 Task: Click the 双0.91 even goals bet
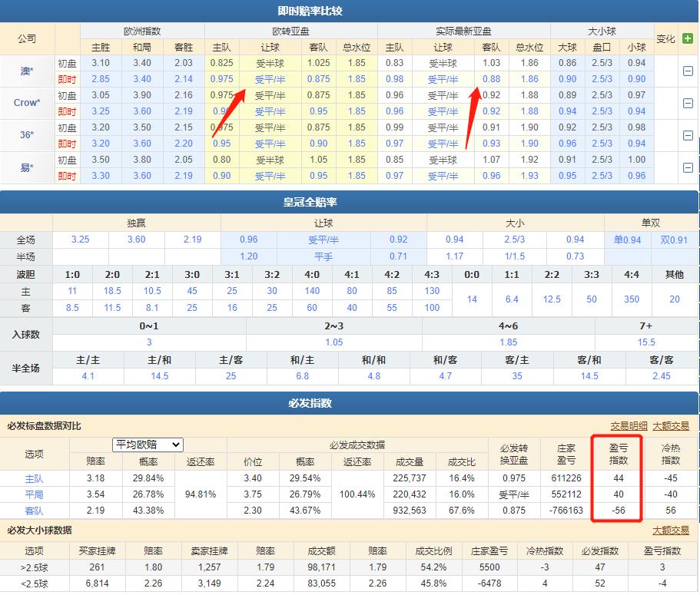tap(674, 240)
